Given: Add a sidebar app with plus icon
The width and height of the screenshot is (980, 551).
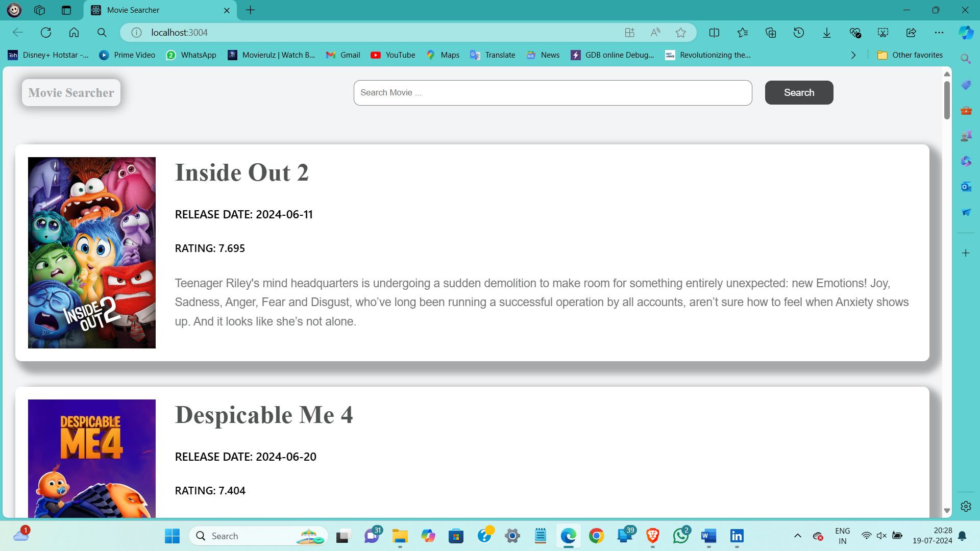Looking at the screenshot, I should click(966, 253).
